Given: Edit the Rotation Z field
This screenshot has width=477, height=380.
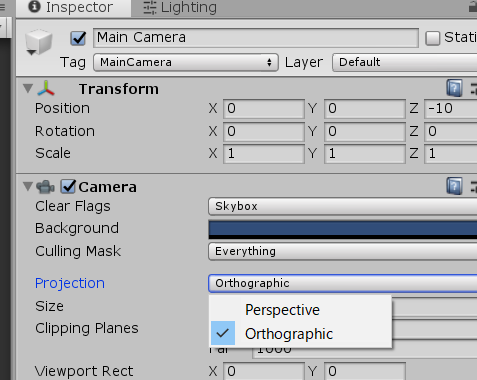Looking at the screenshot, I should pos(451,131).
